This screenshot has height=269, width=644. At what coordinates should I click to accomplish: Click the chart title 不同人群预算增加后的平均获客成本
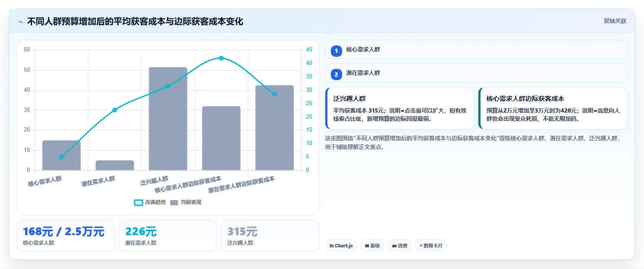pos(135,21)
